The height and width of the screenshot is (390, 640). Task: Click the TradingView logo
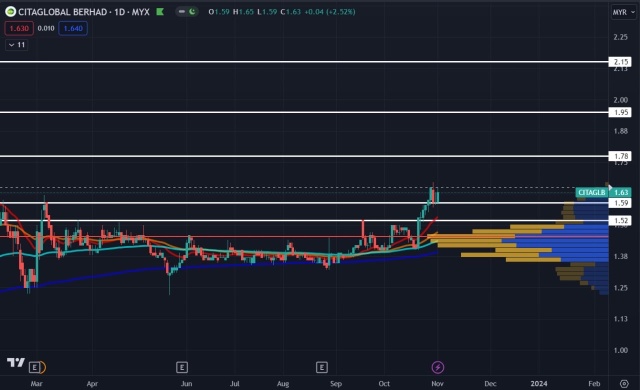(16, 362)
